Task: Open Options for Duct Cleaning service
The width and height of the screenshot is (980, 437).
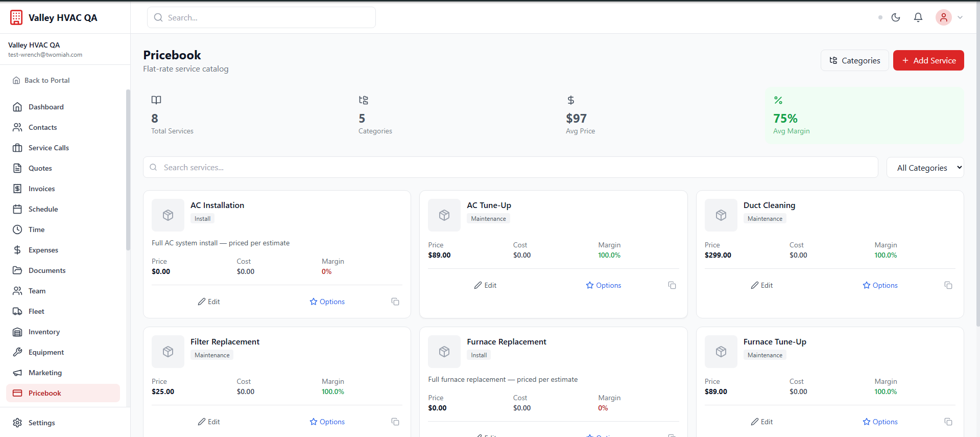Action: point(880,285)
